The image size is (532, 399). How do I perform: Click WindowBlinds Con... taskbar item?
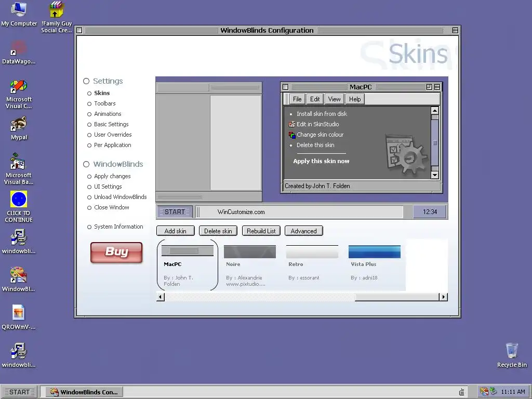(x=85, y=392)
